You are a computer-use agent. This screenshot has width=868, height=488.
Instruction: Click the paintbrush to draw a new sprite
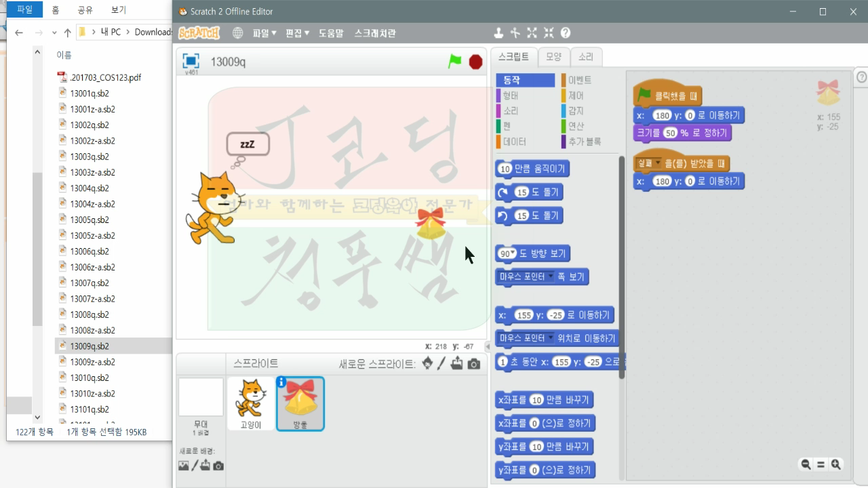[441, 364]
